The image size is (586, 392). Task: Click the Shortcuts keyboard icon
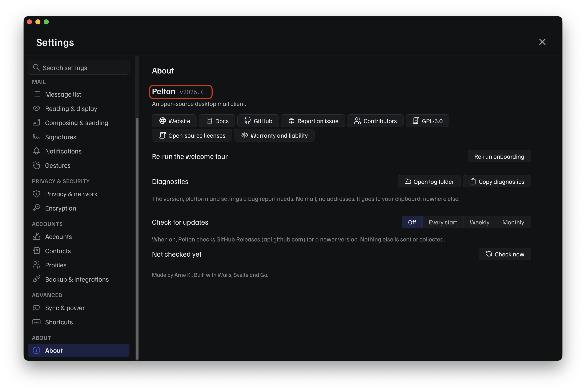[x=36, y=322]
